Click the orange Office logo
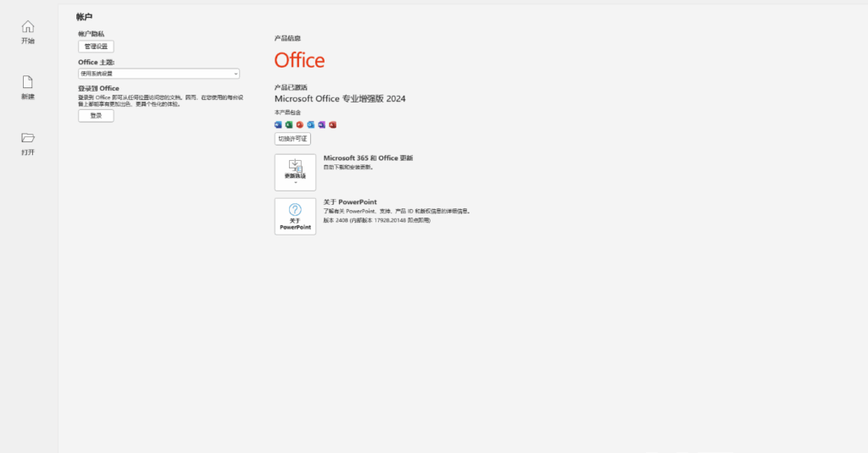This screenshot has width=868, height=453. (x=299, y=60)
